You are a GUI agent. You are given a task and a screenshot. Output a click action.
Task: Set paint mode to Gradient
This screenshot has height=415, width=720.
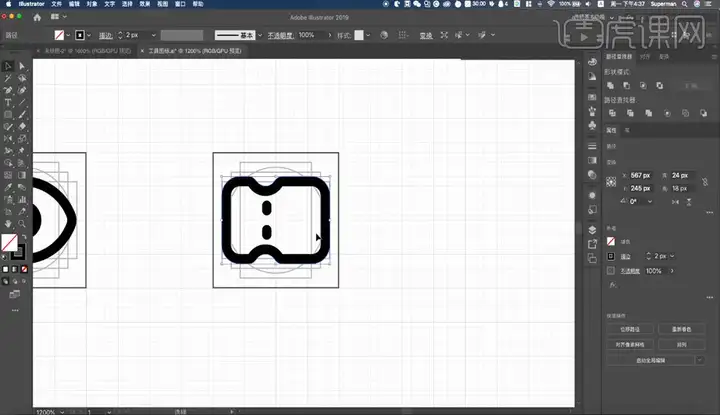[15, 269]
